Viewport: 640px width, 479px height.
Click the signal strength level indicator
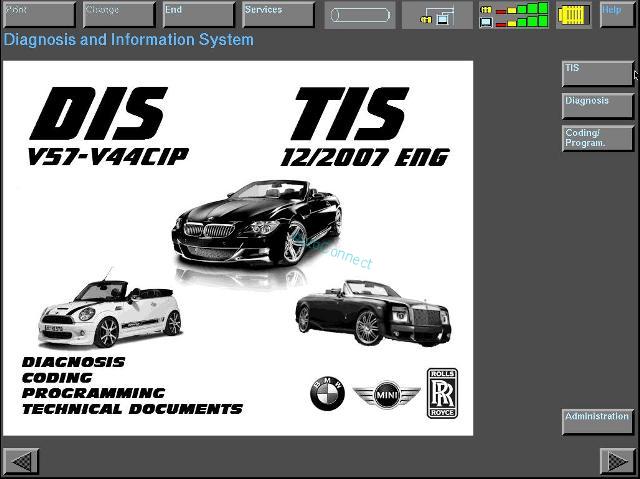point(515,15)
